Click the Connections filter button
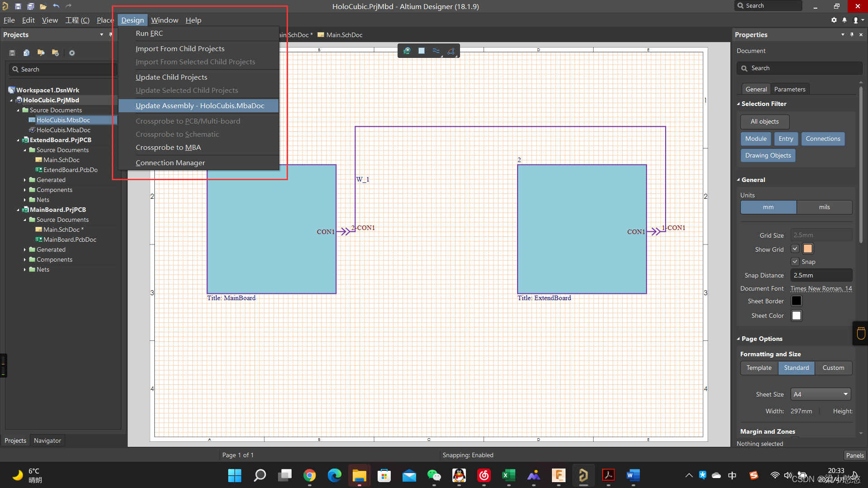The width and height of the screenshot is (868, 488). [x=822, y=139]
